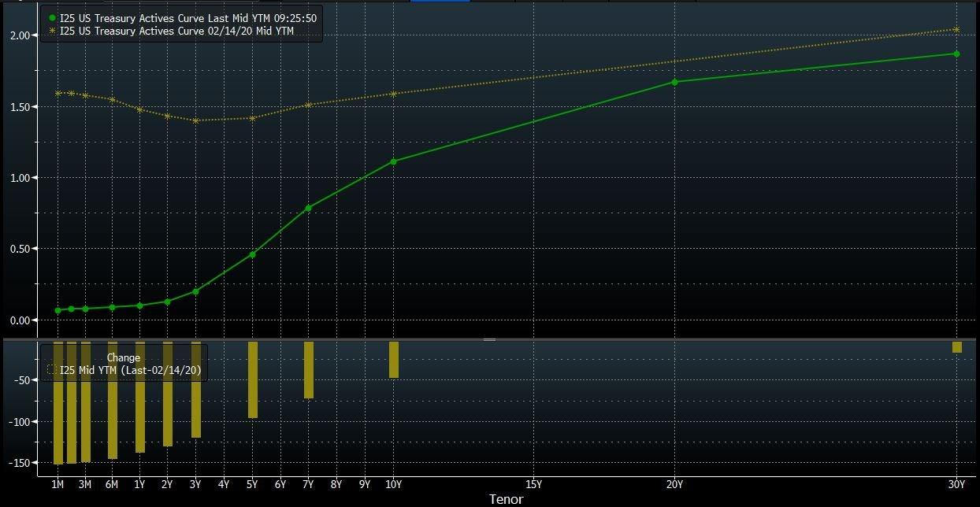980x507 pixels.
Task: Click the yellow 02/14/20 curve point at 3Y
Action: (x=195, y=120)
